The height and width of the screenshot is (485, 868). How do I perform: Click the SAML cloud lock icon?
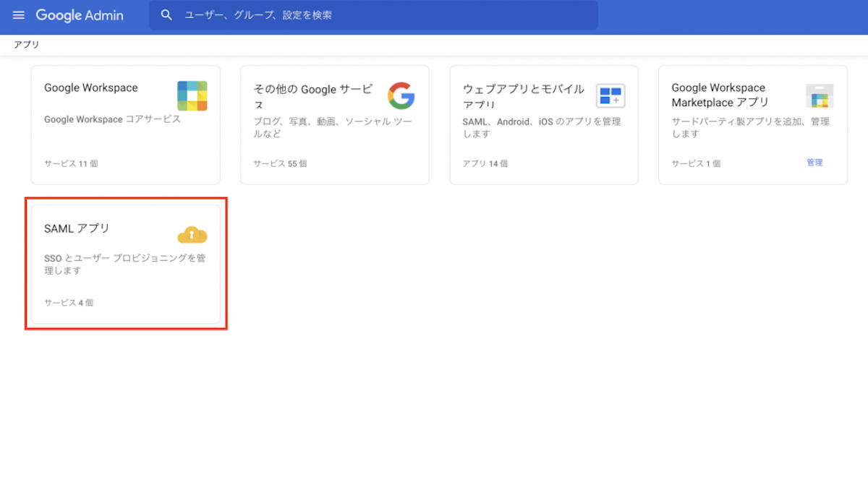click(x=192, y=235)
